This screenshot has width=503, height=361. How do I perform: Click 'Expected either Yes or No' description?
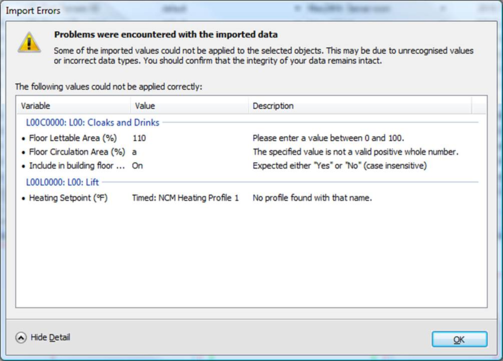coord(340,166)
